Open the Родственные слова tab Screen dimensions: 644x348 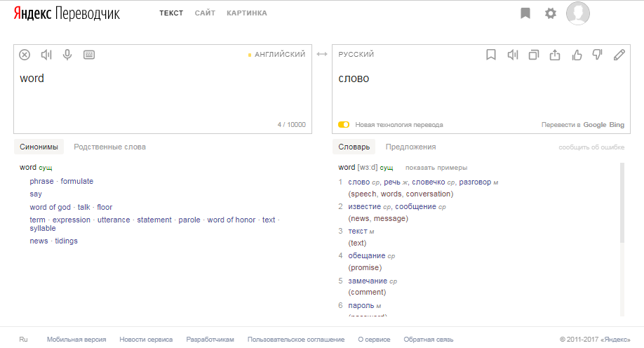[109, 147]
